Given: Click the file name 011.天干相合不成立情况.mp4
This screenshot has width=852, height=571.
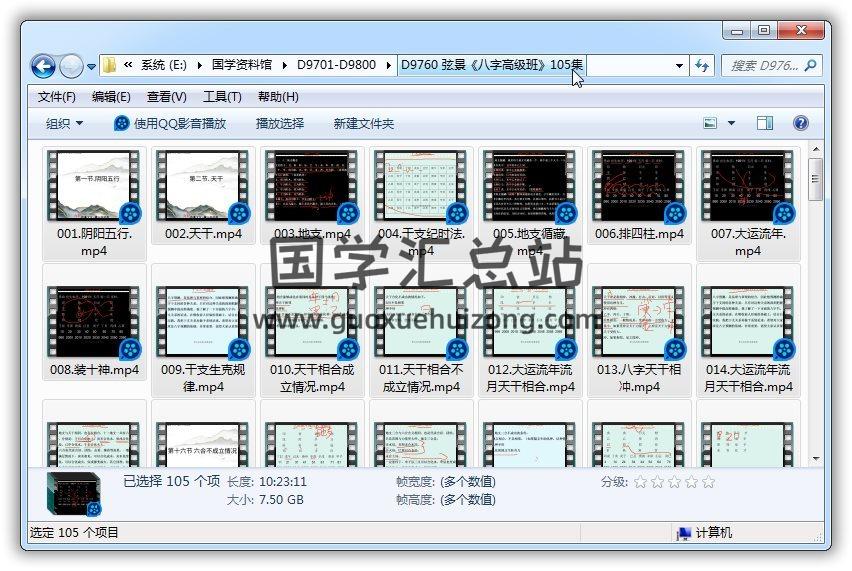Looking at the screenshot, I should coord(421,378).
